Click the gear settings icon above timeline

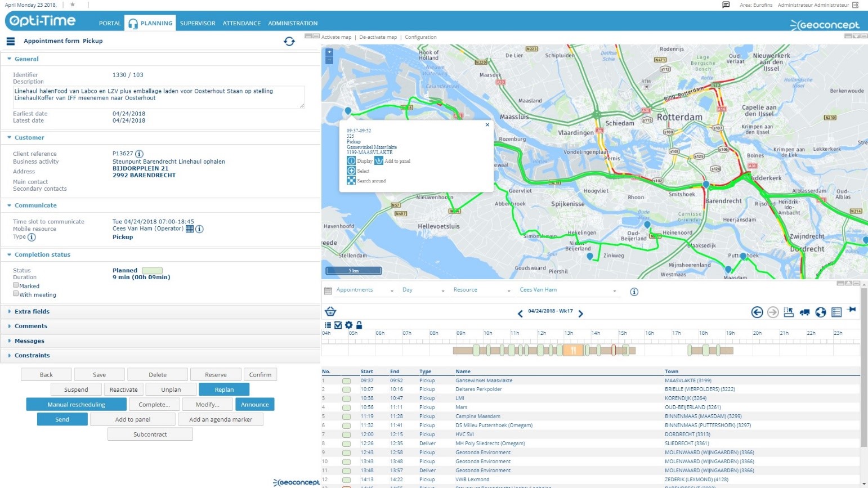click(348, 325)
